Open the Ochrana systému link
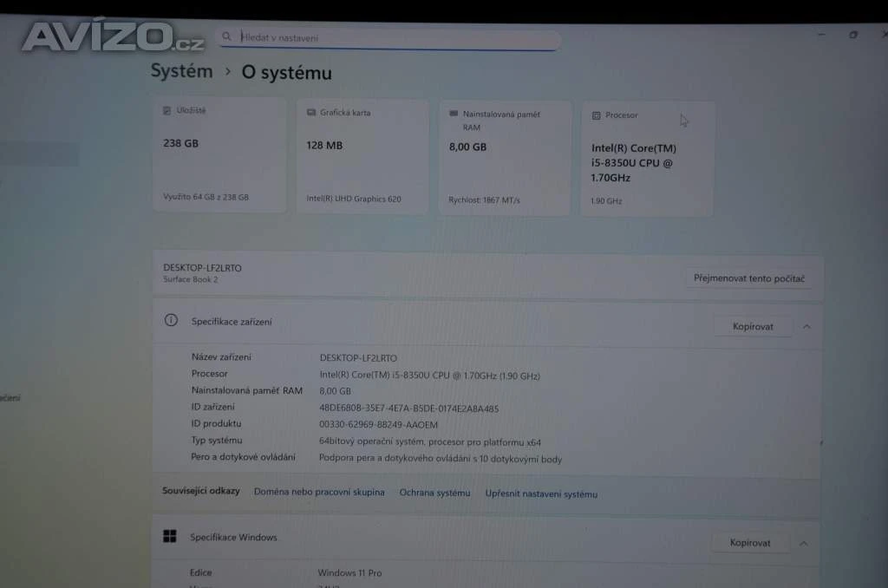Image resolution: width=888 pixels, height=588 pixels. click(x=434, y=493)
